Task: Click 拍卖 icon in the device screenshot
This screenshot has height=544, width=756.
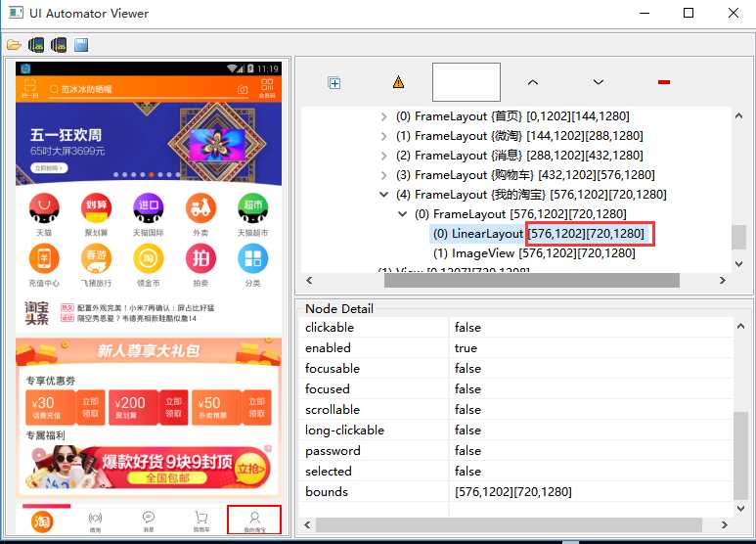Action: [x=200, y=259]
